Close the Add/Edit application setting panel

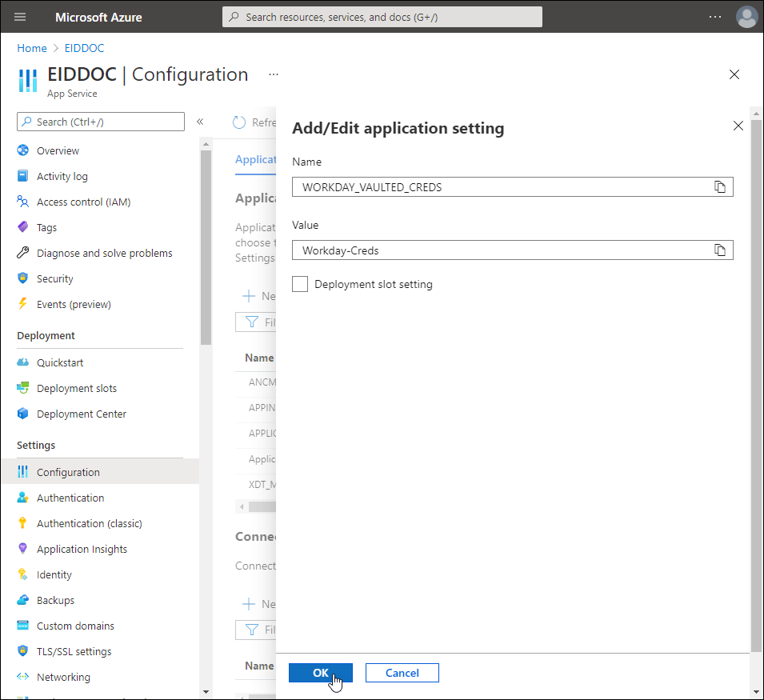click(x=738, y=126)
